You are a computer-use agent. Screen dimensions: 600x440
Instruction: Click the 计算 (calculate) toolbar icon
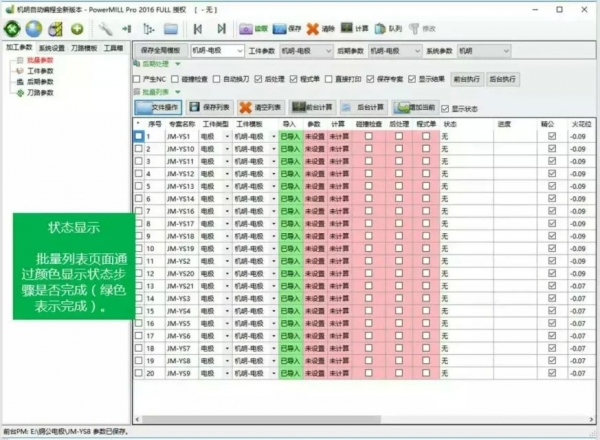(354, 28)
